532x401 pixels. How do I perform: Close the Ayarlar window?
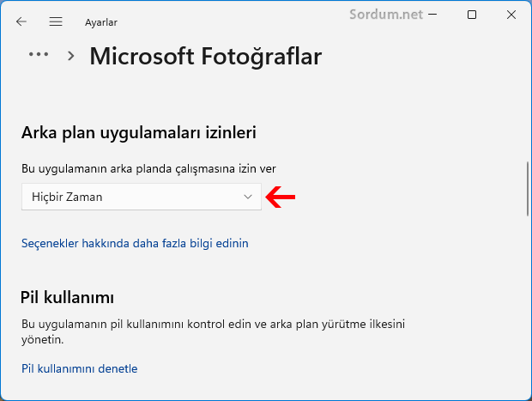pyautogui.click(x=511, y=15)
